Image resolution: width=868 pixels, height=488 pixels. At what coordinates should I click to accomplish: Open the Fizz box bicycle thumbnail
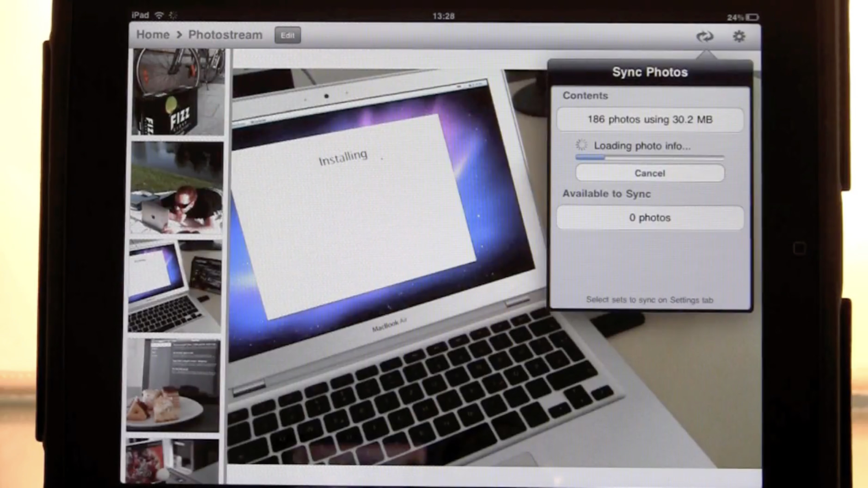pyautogui.click(x=178, y=92)
